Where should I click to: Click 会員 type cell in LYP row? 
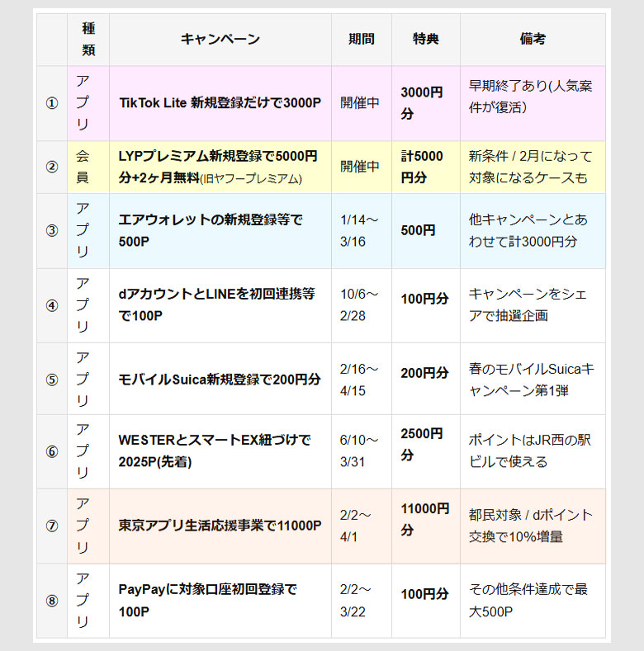(88, 167)
